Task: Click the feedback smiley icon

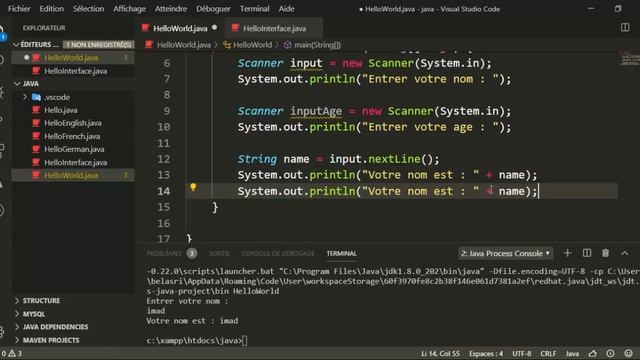Action: tap(628, 353)
